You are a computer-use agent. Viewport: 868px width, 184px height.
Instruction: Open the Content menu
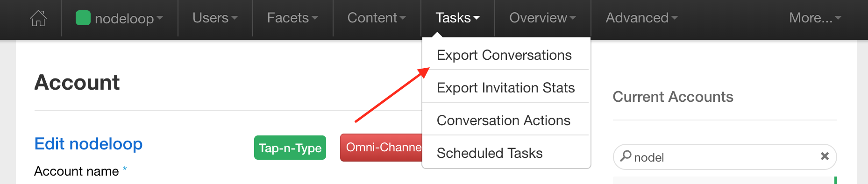tap(377, 18)
